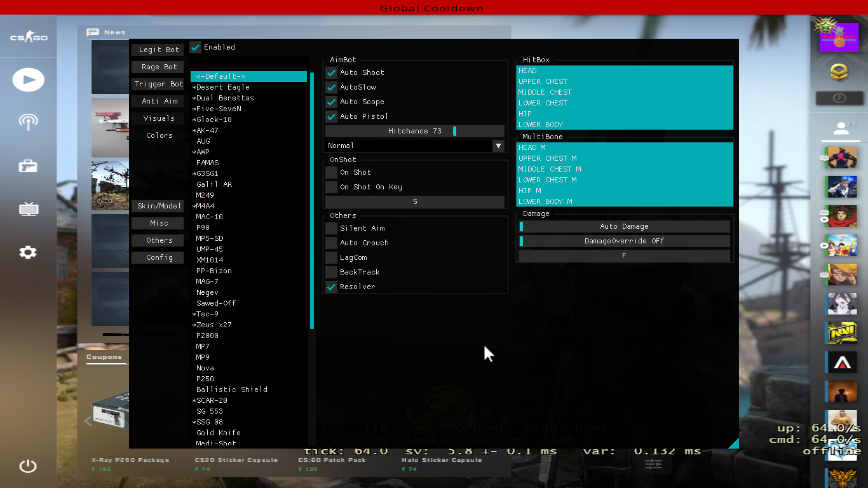Disable Auto Shoot checkbox
Viewport: 868px width, 488px height.
[331, 72]
